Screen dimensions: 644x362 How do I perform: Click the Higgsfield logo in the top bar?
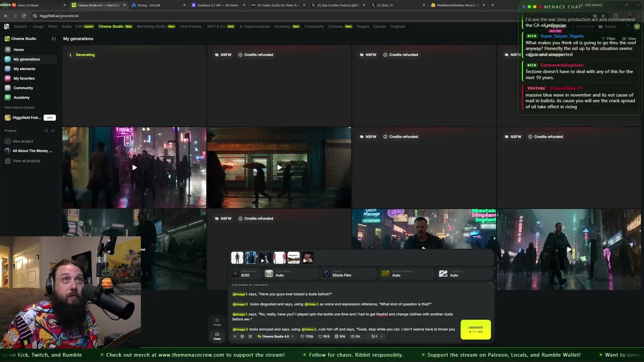pyautogui.click(x=7, y=26)
